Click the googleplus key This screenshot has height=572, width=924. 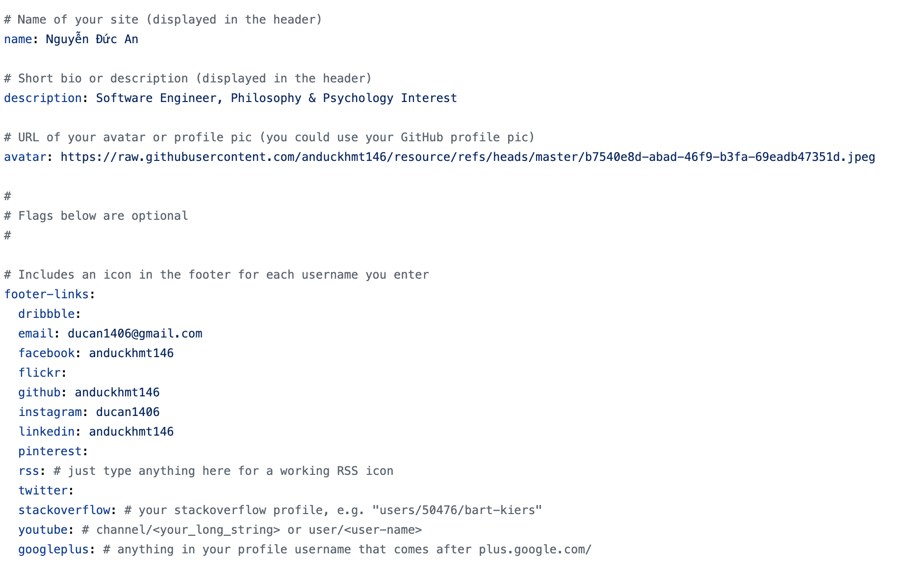tap(53, 549)
